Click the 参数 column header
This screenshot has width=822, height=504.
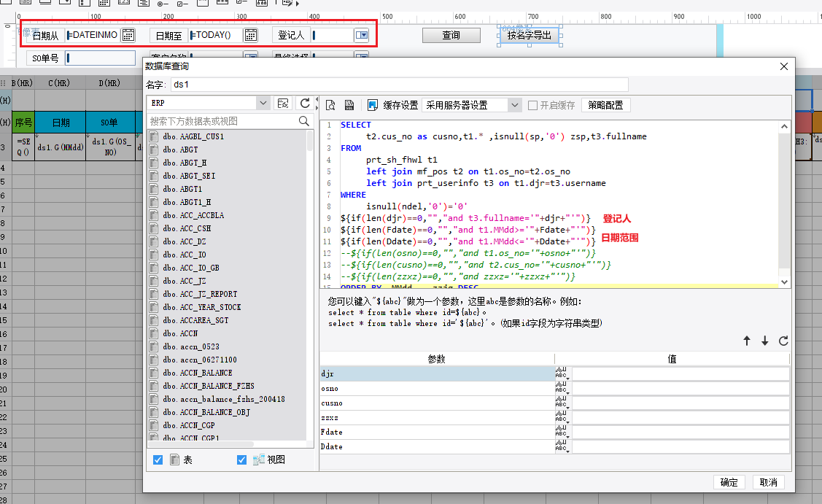(x=437, y=359)
